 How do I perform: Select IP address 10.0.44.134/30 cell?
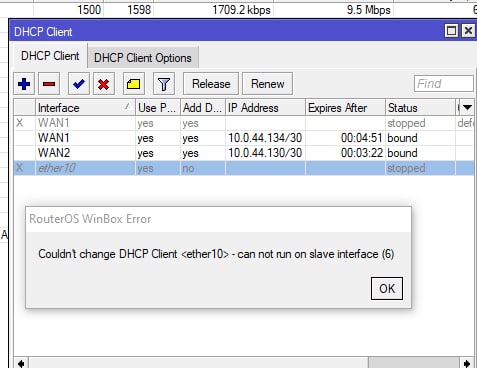click(x=265, y=138)
